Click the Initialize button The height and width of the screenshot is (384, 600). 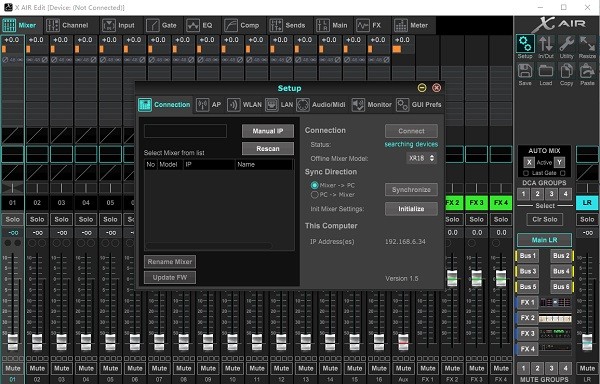411,209
